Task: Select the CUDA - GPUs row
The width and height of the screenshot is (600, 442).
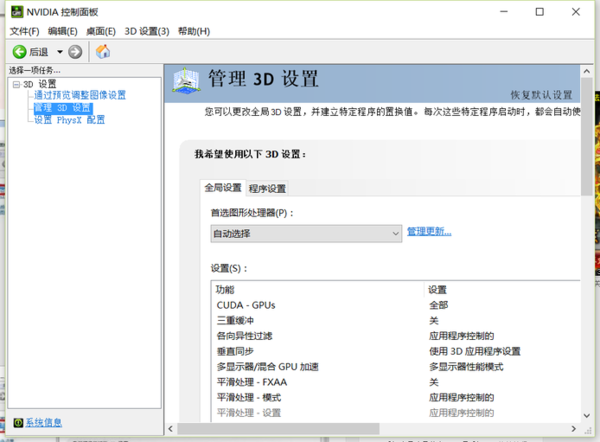Action: [396, 305]
